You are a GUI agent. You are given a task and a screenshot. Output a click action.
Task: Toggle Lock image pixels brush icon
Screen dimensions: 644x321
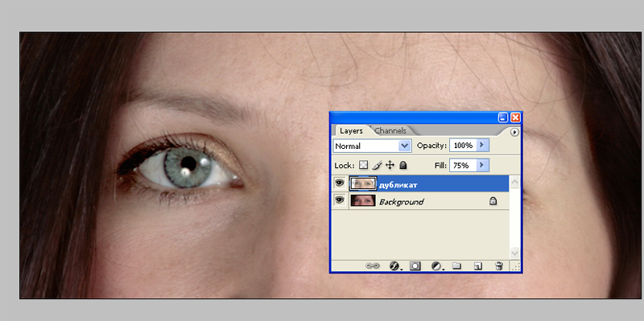point(377,165)
